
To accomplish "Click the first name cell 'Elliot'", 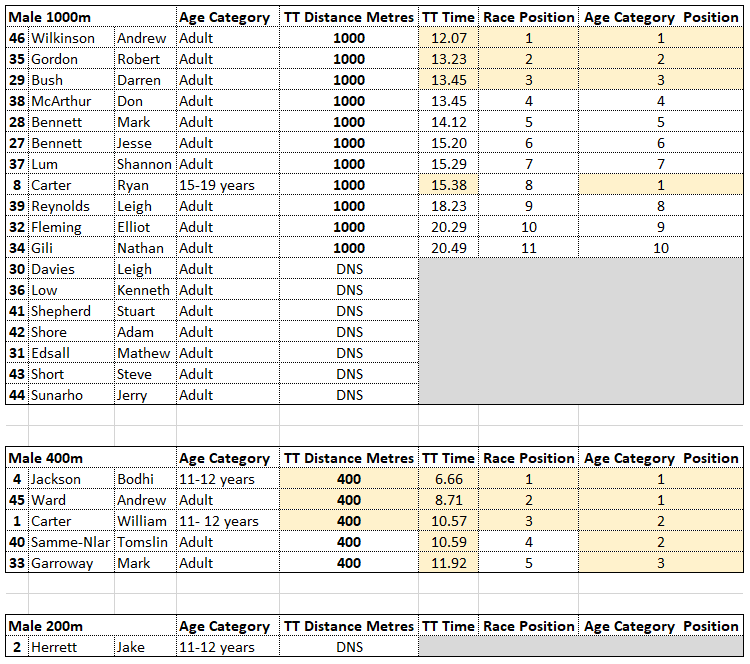I will pos(136,227).
